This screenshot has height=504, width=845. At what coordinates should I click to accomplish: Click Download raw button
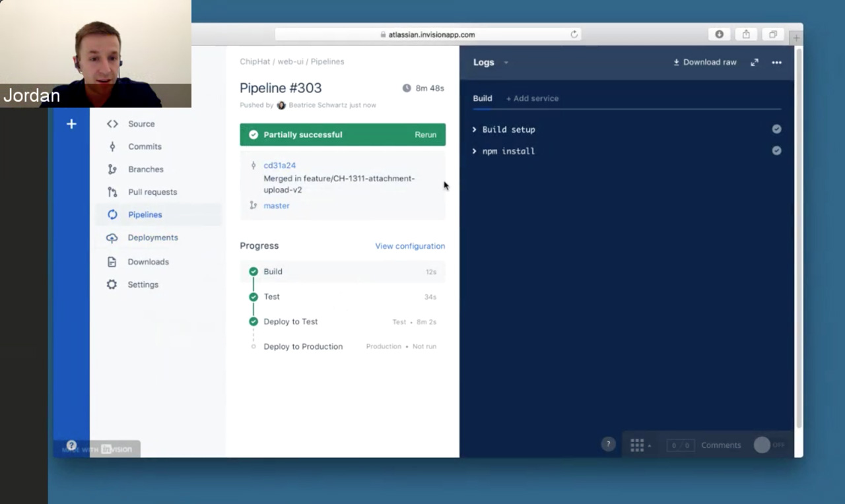point(704,62)
